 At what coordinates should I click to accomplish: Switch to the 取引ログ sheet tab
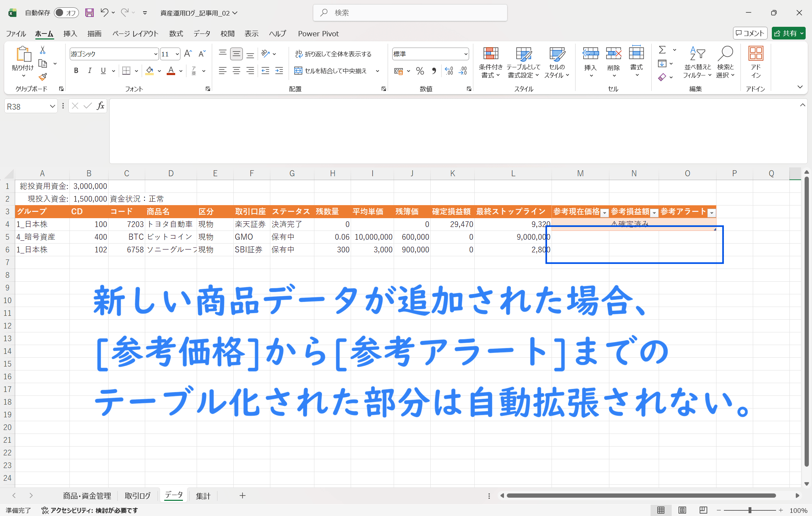pos(137,496)
